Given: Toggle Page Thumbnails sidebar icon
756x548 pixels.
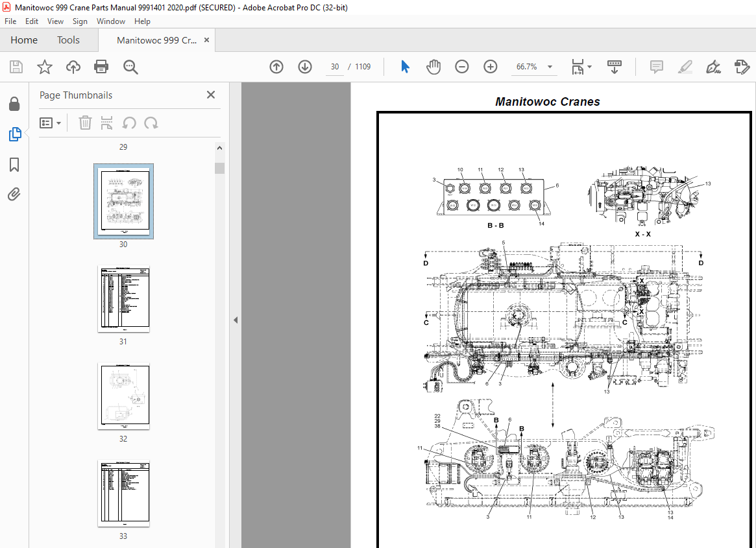Looking at the screenshot, I should click(x=14, y=134).
